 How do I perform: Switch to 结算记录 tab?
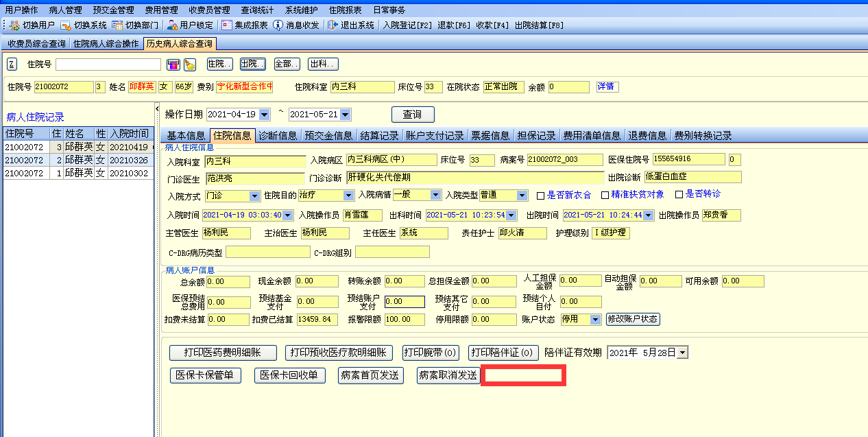pos(379,136)
